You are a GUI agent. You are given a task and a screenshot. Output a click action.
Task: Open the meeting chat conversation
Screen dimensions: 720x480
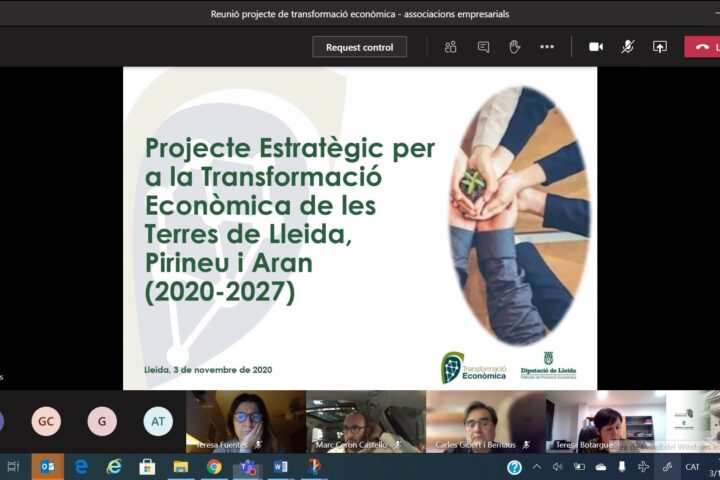pyautogui.click(x=483, y=47)
